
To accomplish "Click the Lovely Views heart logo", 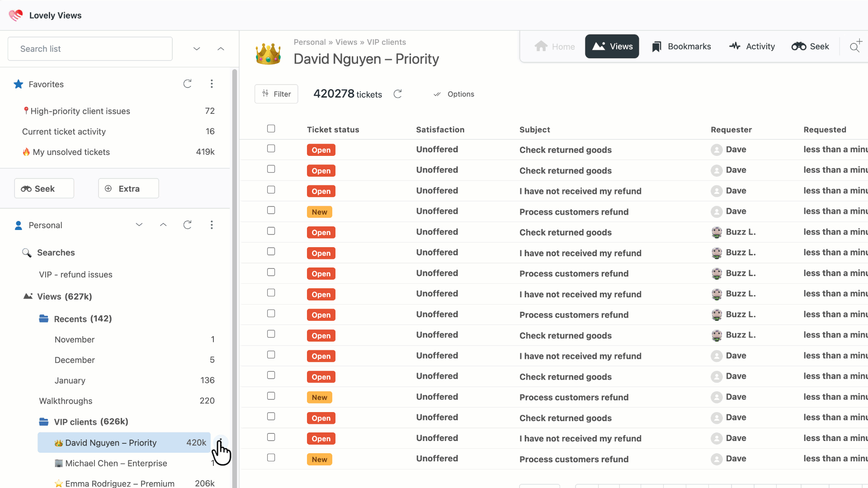I will pyautogui.click(x=16, y=15).
